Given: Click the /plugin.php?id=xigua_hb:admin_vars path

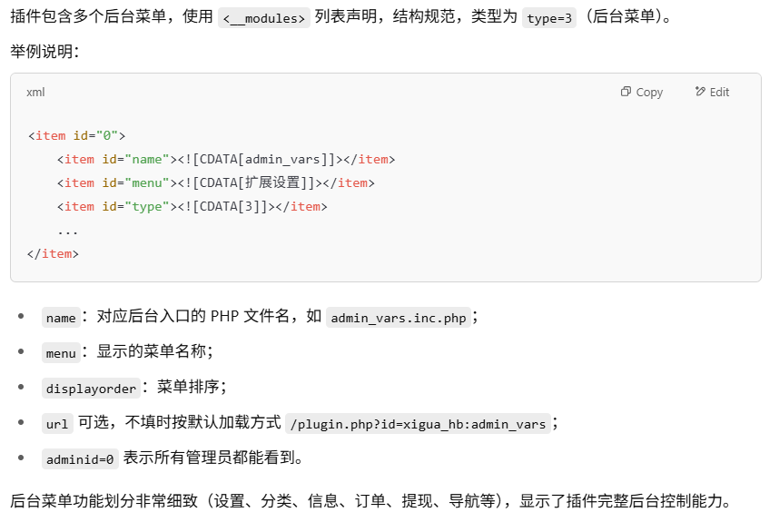Looking at the screenshot, I should pos(418,424).
